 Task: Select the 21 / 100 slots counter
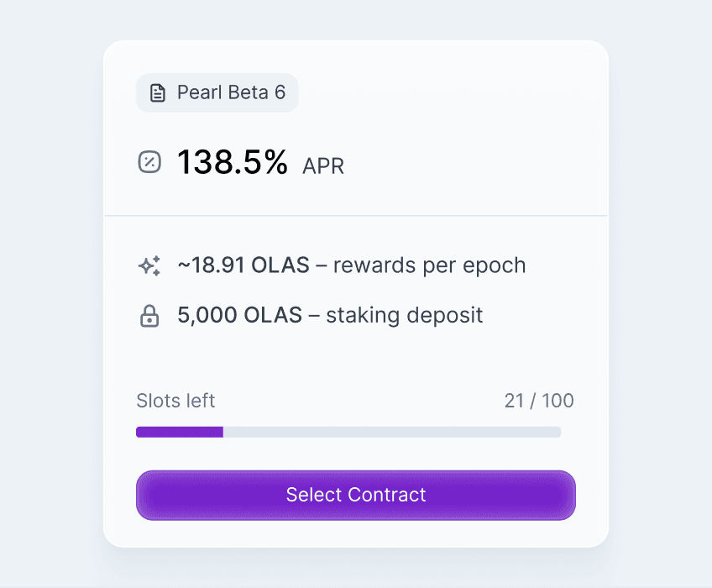click(539, 401)
